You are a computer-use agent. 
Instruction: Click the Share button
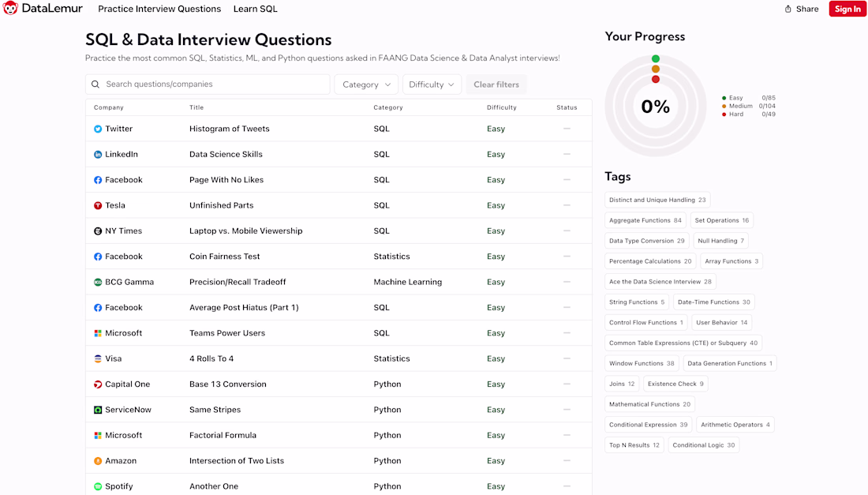click(801, 9)
